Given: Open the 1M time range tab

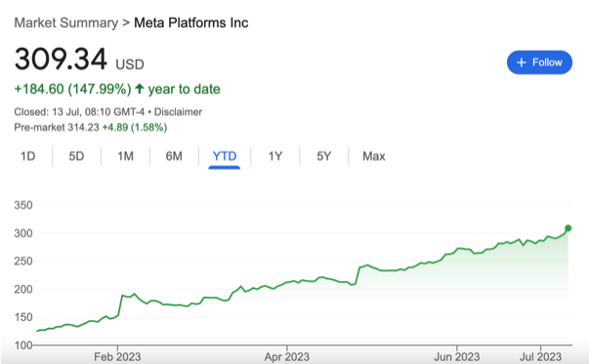Looking at the screenshot, I should coord(125,156).
